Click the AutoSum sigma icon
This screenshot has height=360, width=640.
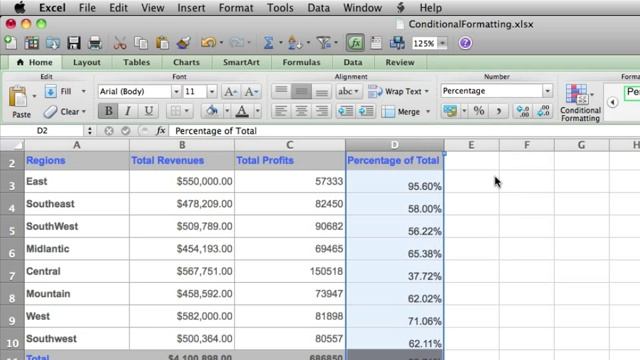click(x=268, y=43)
